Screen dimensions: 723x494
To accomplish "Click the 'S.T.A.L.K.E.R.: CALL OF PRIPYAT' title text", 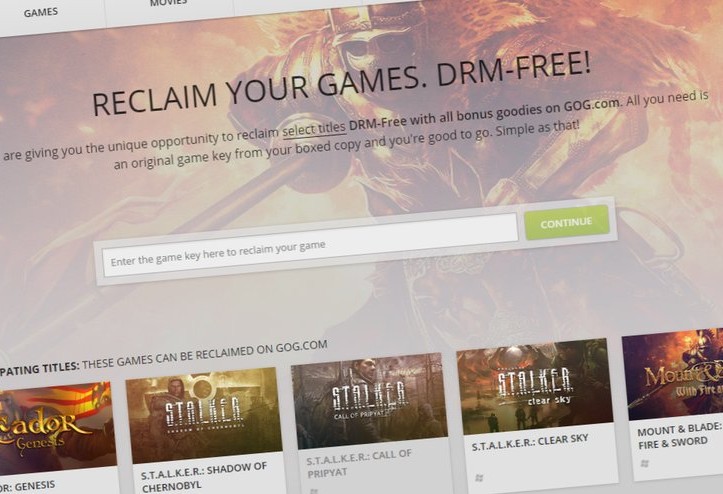I will click(359, 463).
